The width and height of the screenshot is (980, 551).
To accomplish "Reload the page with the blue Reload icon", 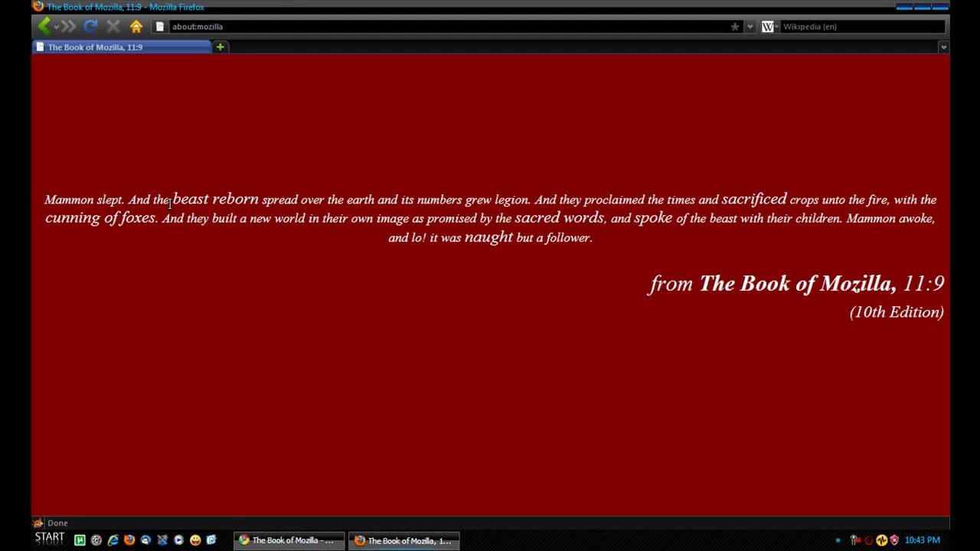I will pos(90,26).
